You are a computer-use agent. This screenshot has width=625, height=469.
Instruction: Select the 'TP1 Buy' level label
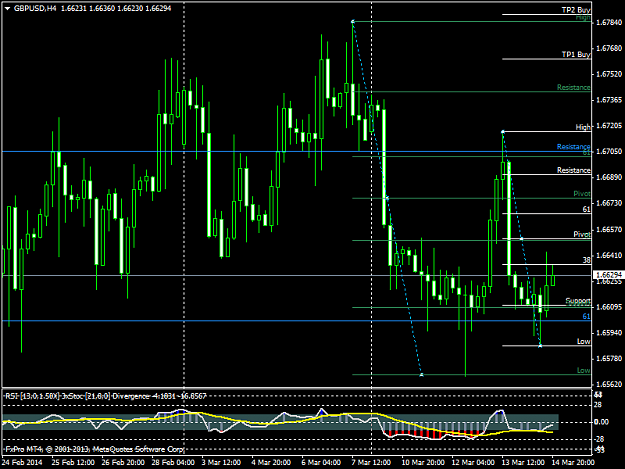pos(576,54)
